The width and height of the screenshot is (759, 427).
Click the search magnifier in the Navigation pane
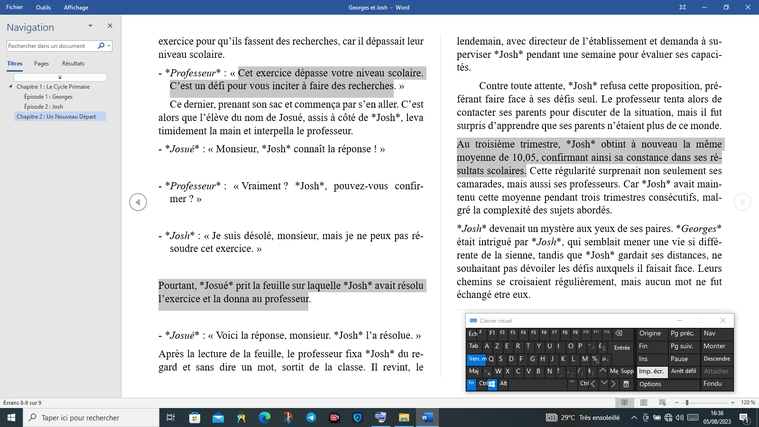tap(101, 46)
